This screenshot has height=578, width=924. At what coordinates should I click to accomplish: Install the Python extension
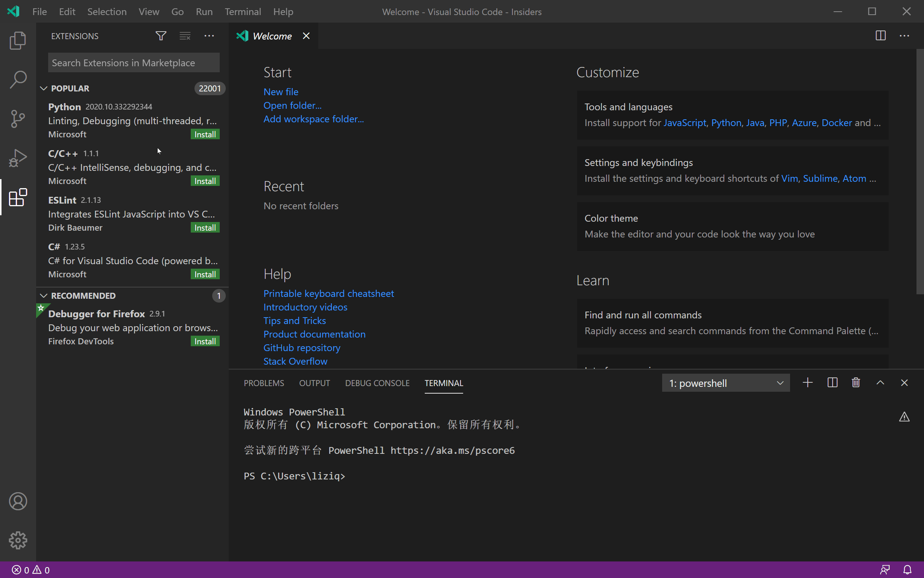click(204, 134)
